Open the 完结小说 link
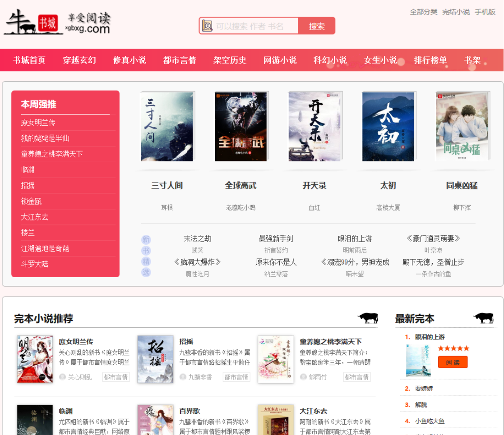The width and height of the screenshot is (504, 435). [x=456, y=12]
